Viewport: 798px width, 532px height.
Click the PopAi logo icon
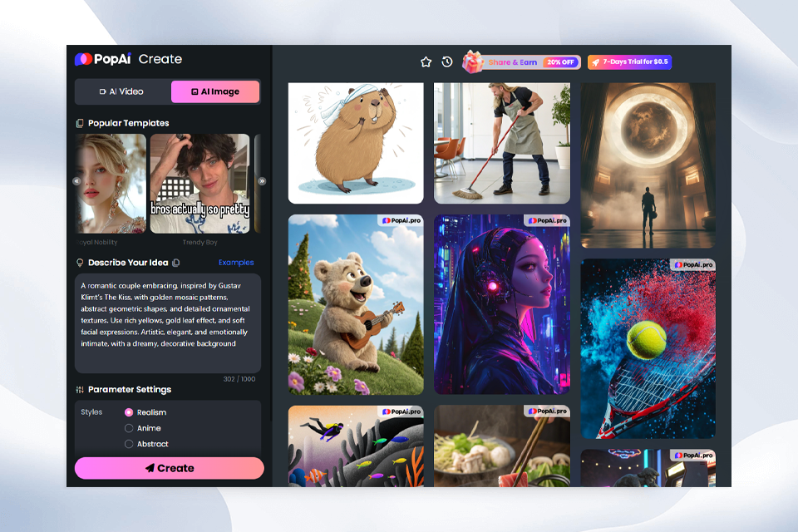[x=83, y=59]
